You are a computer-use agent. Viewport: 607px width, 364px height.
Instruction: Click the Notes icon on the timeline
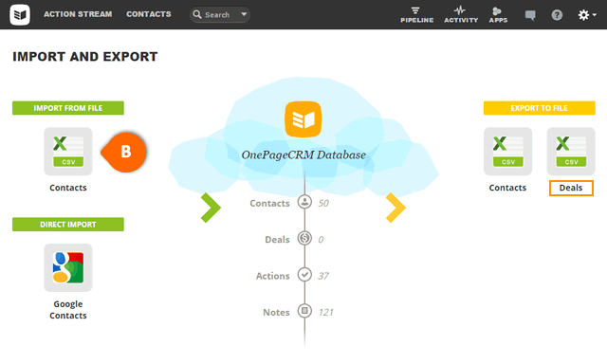304,311
